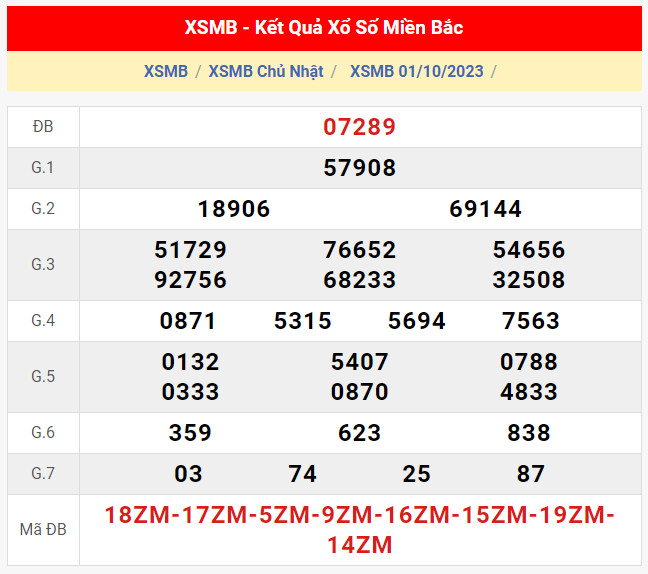This screenshot has height=574, width=648.
Task: Select the G.3 number 32508
Action: (529, 280)
